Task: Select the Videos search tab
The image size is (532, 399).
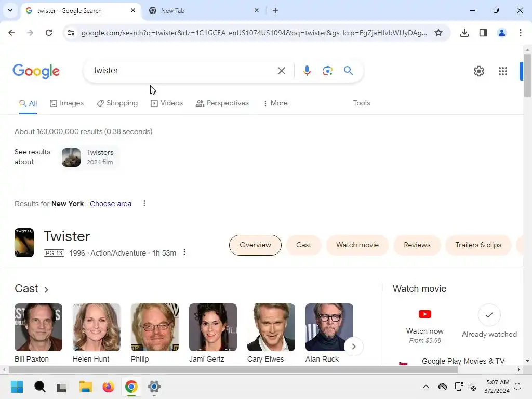Action: click(x=167, y=103)
